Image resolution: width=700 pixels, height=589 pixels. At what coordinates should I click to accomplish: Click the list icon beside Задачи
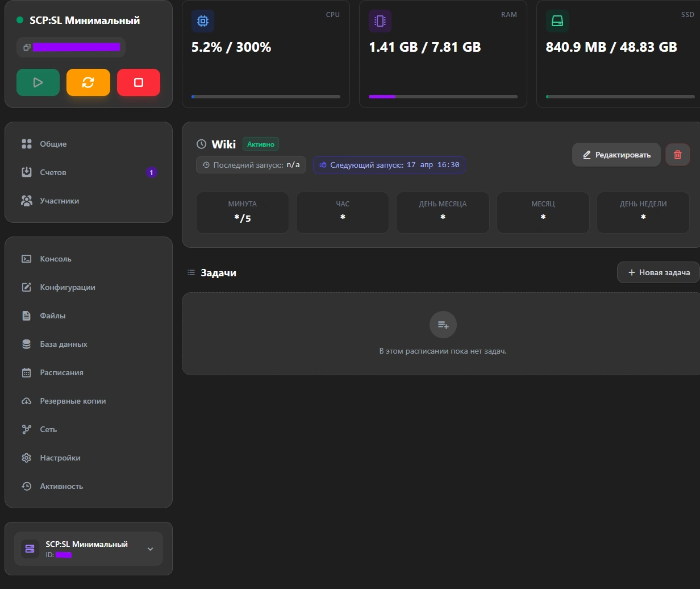pyautogui.click(x=191, y=273)
